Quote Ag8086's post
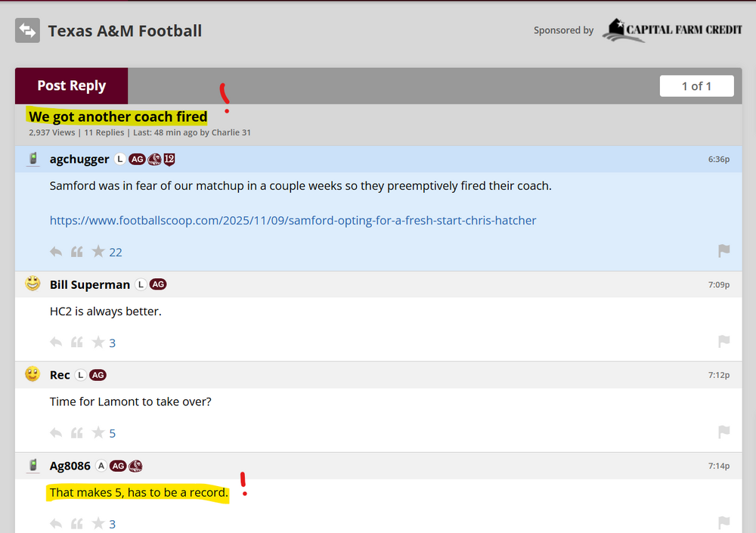Image resolution: width=756 pixels, height=533 pixels. point(76,524)
